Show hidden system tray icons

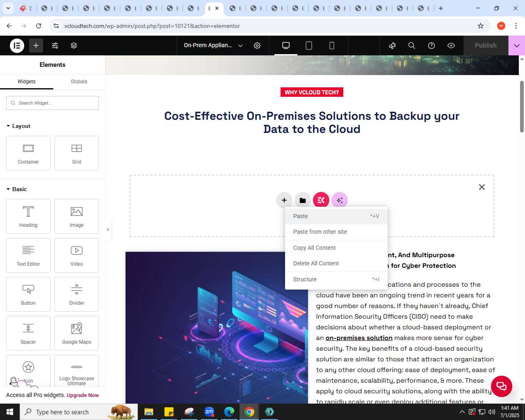pyautogui.click(x=462, y=412)
